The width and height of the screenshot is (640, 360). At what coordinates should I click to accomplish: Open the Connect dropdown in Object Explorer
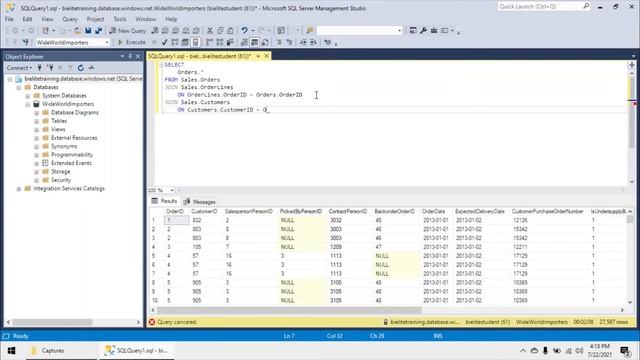pyautogui.click(x=19, y=68)
